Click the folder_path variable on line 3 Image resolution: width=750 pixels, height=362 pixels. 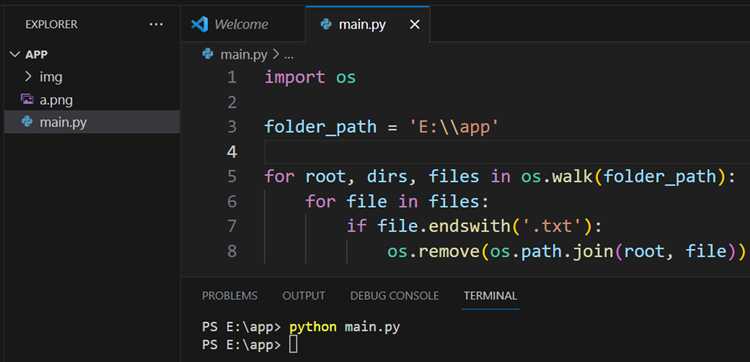(x=320, y=127)
